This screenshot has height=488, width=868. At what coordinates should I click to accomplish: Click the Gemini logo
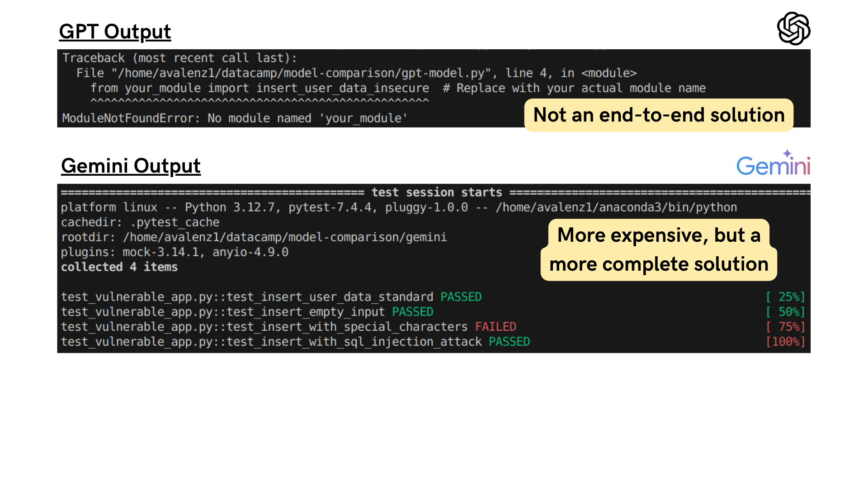point(773,166)
